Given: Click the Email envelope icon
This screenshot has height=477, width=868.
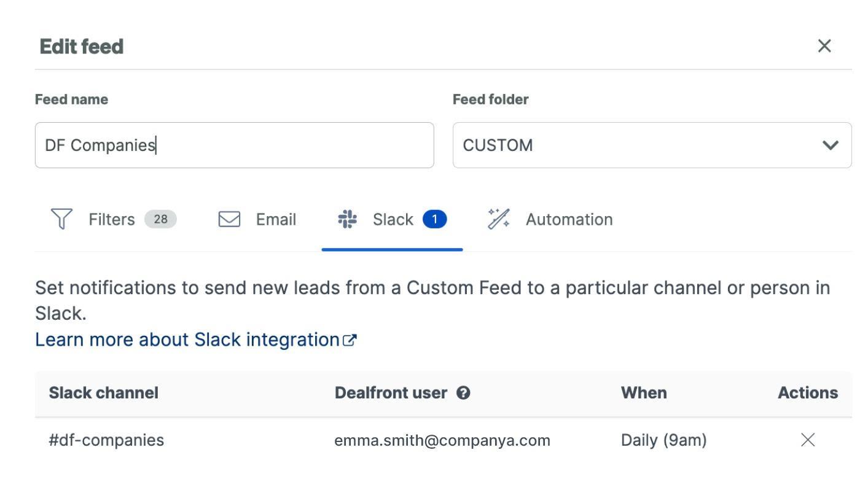Looking at the screenshot, I should coord(230,219).
